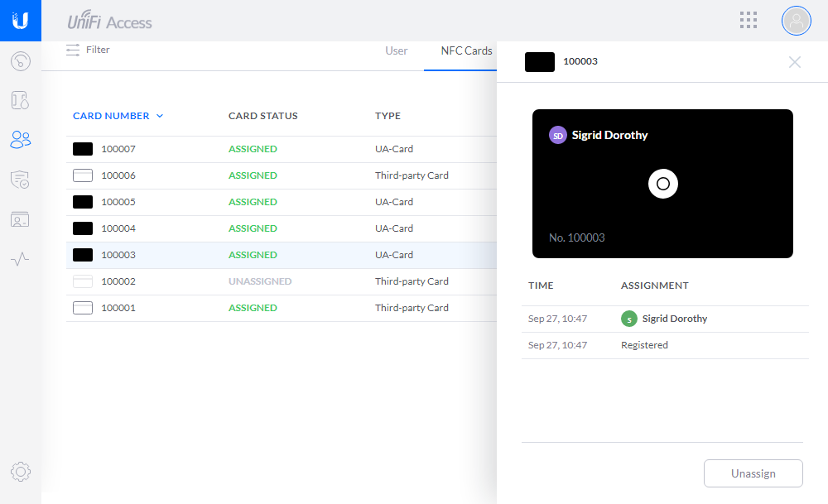This screenshot has height=504, width=828.
Task: Sort by CARD NUMBER column header
Action: [x=111, y=116]
